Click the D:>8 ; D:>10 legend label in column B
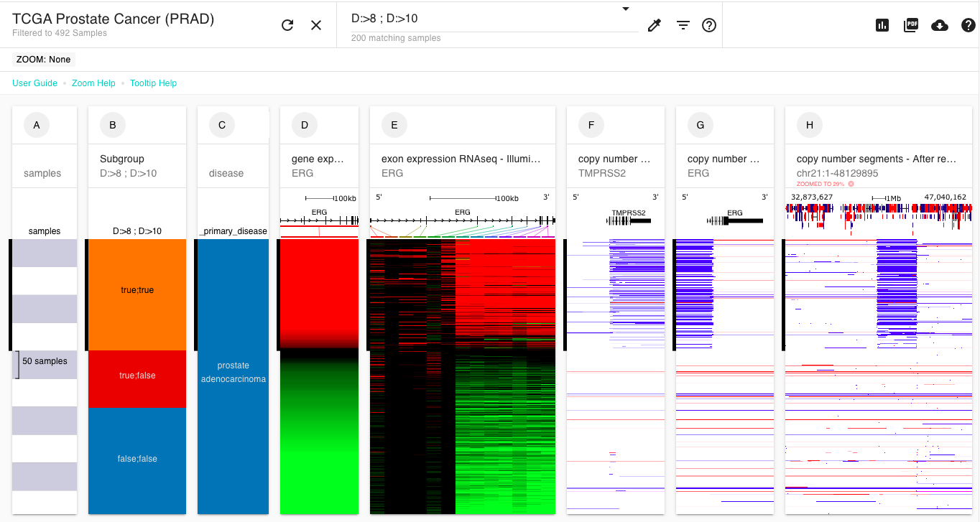Viewport: 980px width, 522px height. point(137,231)
